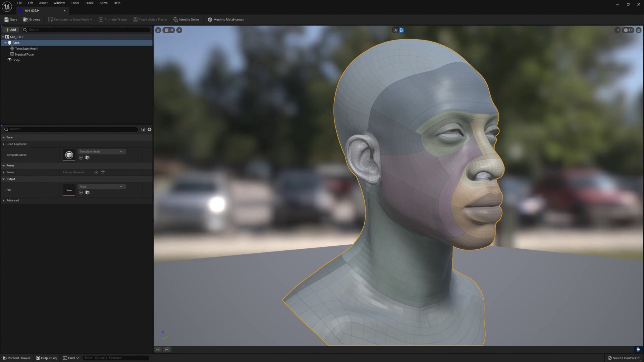Open the Rig None dropdown

[x=101, y=186]
